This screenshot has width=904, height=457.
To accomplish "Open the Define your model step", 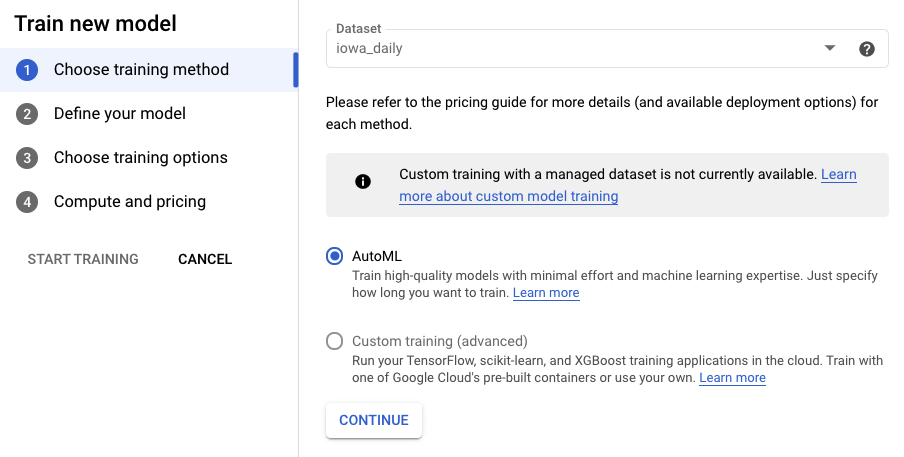I will [120, 114].
